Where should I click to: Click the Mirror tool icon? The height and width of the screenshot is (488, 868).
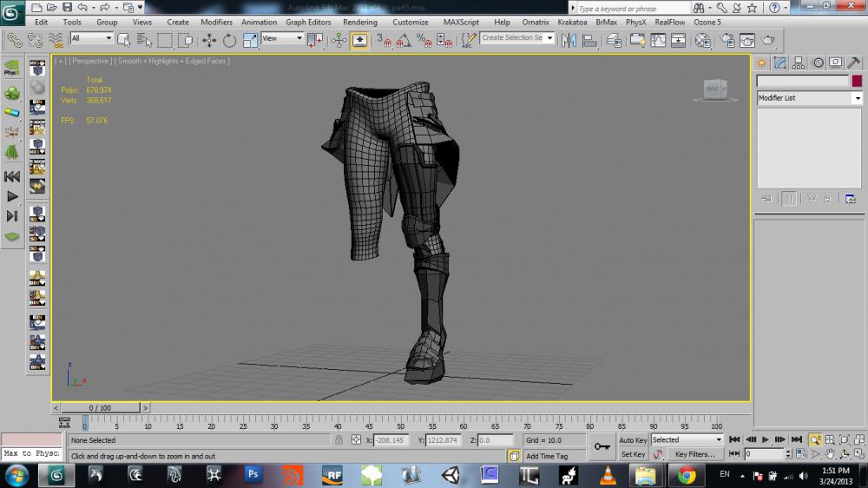pos(569,40)
